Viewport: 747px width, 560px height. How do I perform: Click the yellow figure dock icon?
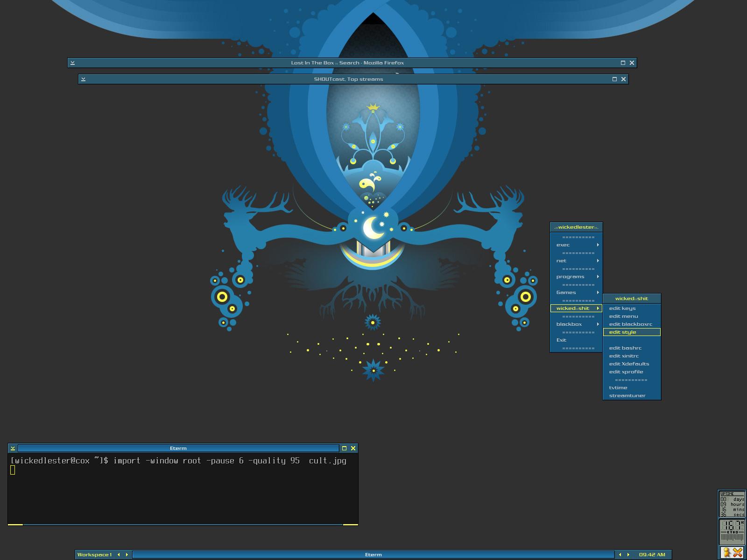coord(726,553)
